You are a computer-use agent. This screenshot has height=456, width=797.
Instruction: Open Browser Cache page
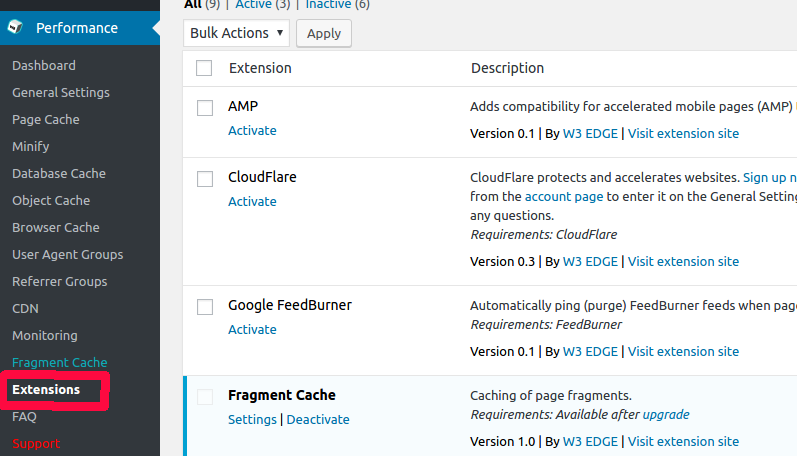point(56,227)
